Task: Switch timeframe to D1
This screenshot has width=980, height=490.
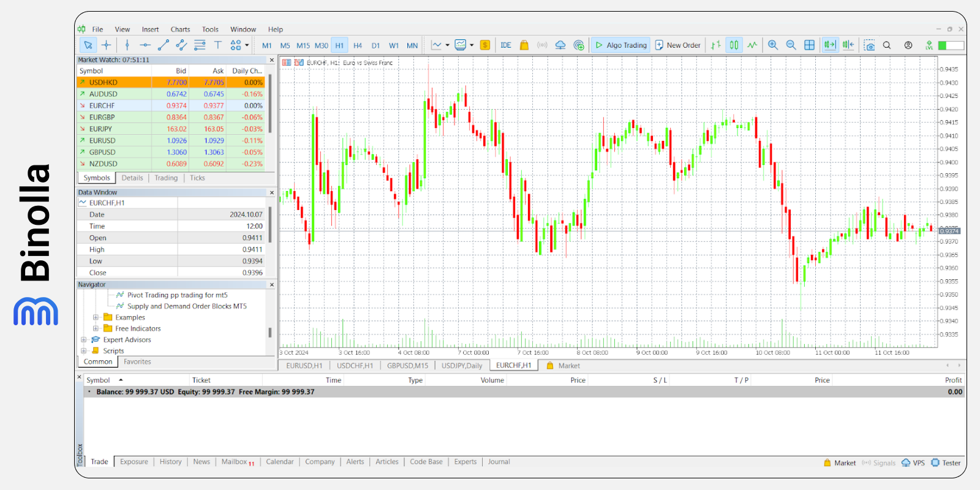Action: click(x=375, y=45)
